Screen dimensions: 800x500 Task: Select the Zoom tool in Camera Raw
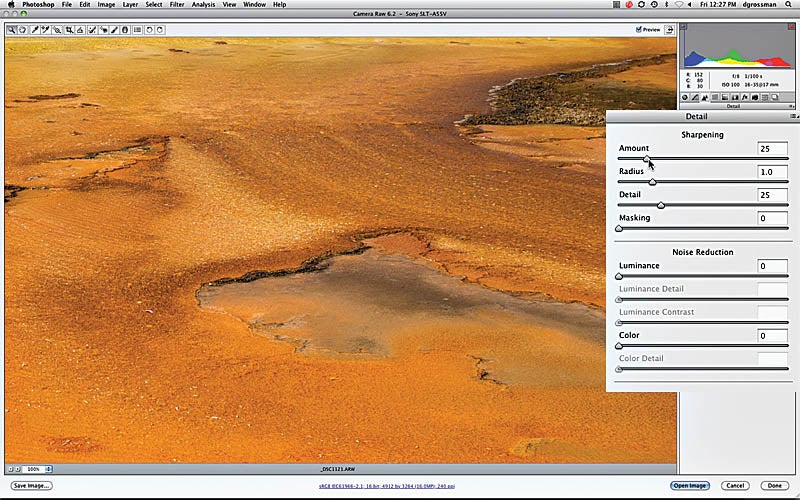(11, 30)
